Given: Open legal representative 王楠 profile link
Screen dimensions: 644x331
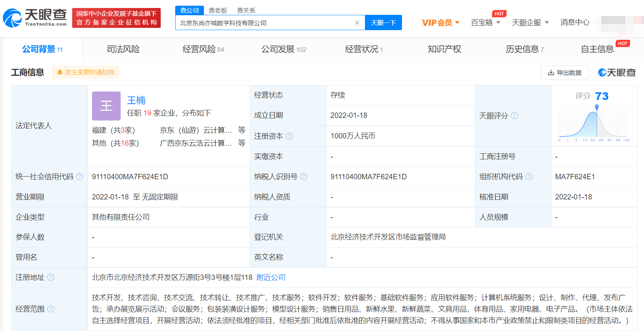Looking at the screenshot, I should point(136,100).
